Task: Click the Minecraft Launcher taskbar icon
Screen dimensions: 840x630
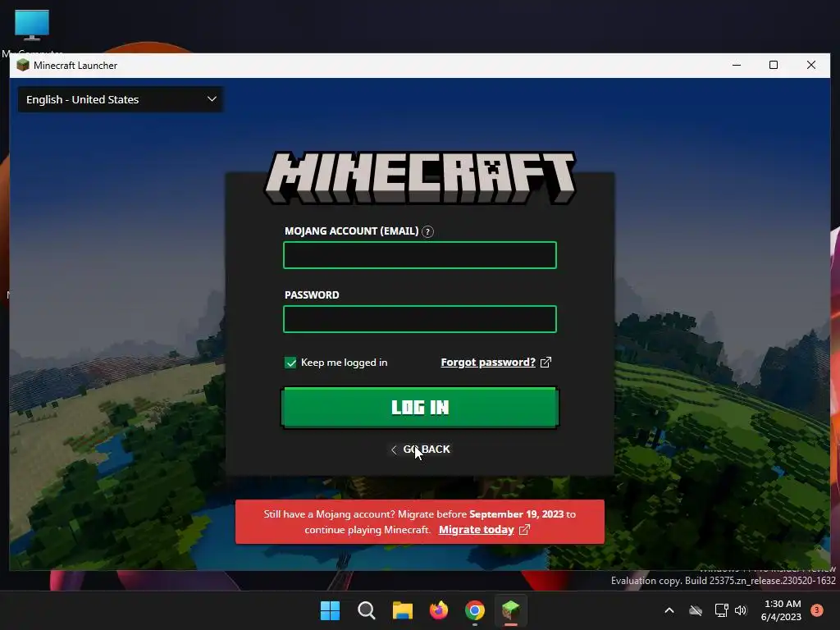Action: pos(510,610)
